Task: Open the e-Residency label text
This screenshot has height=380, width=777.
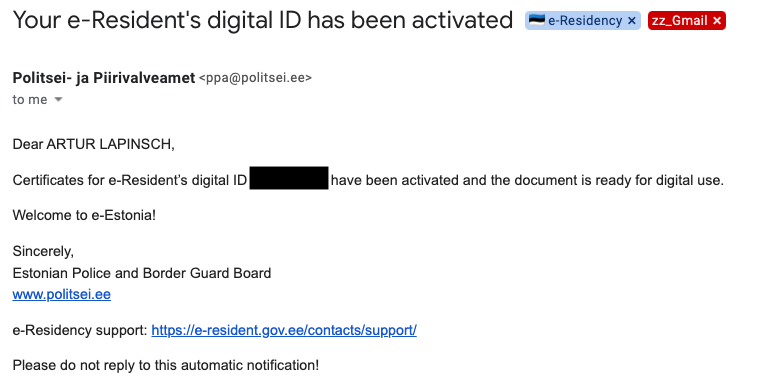Action: pyautogui.click(x=585, y=21)
